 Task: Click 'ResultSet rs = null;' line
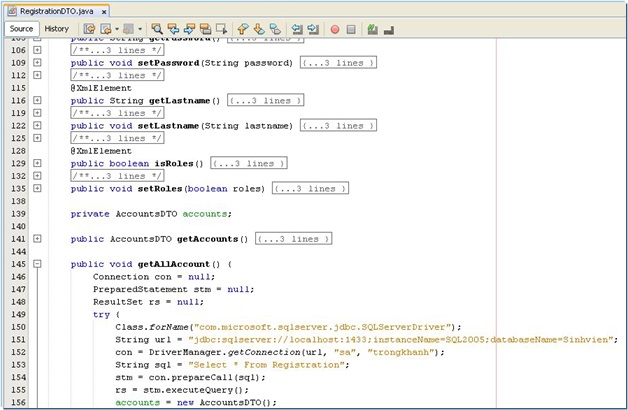148,302
